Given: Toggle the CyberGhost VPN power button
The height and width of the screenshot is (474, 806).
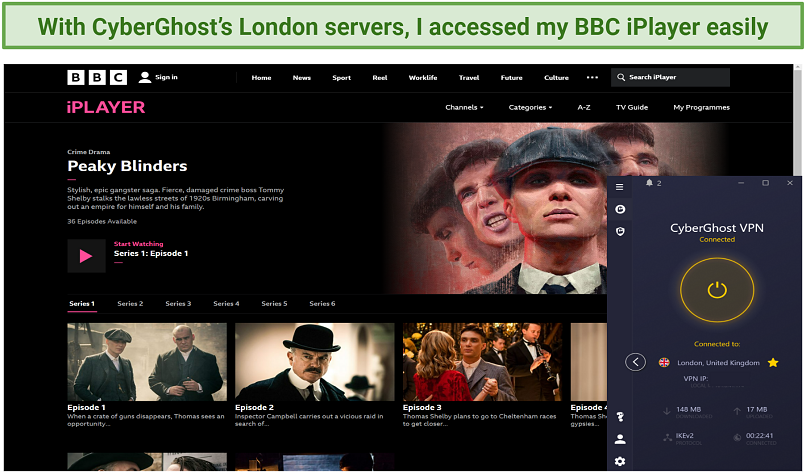Looking at the screenshot, I should [717, 290].
